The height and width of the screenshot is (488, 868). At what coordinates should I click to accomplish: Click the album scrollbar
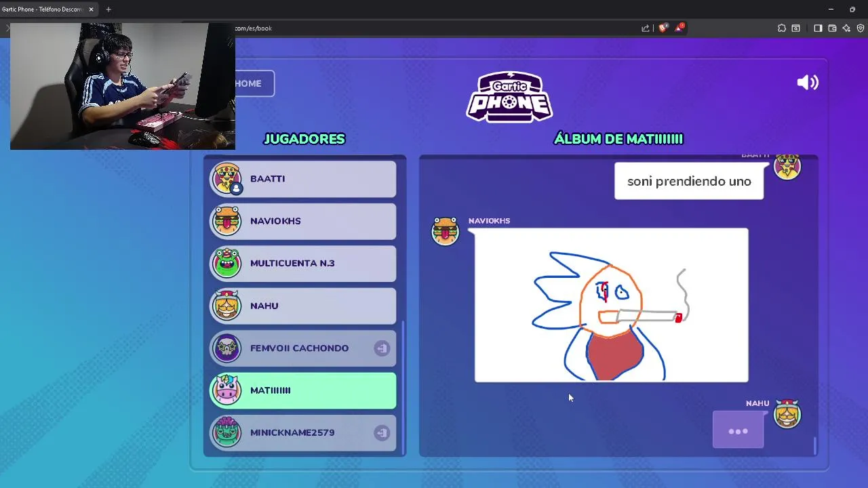[814, 445]
